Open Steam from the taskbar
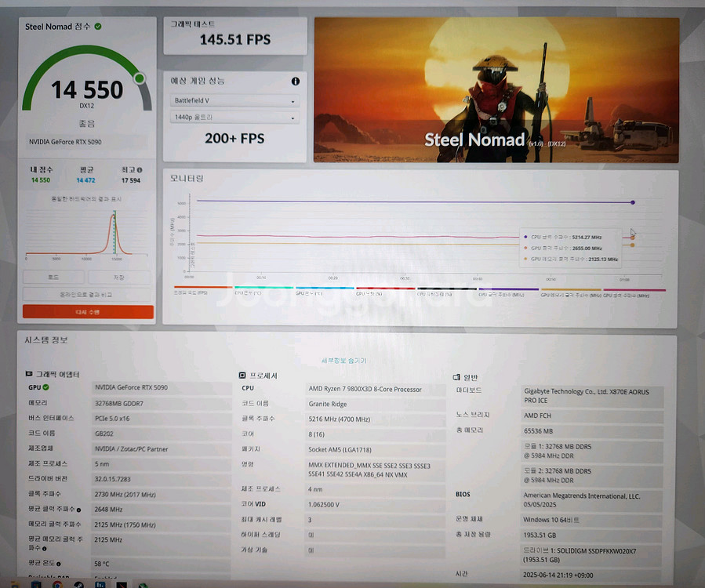Viewport: 705px width, 588px height. tap(78, 585)
